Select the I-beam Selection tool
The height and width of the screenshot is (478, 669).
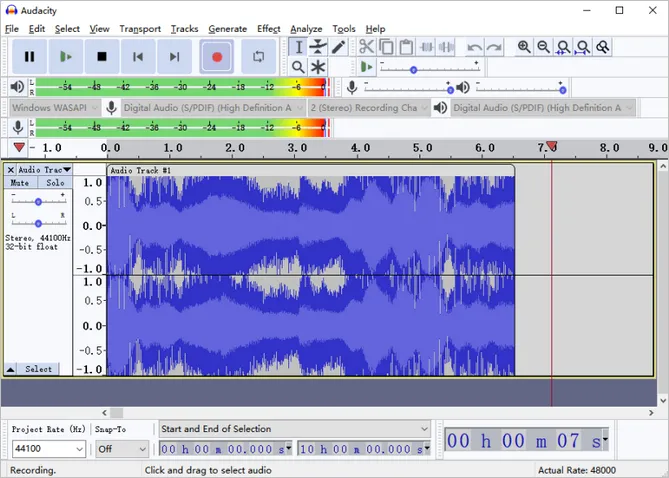298,47
